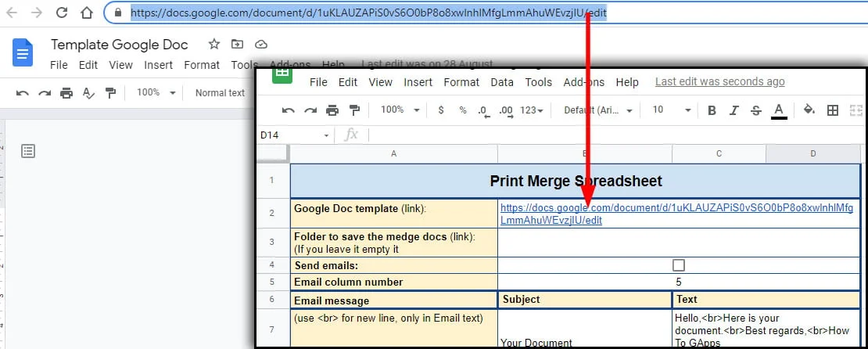Click the Template Google Doc title

120,45
